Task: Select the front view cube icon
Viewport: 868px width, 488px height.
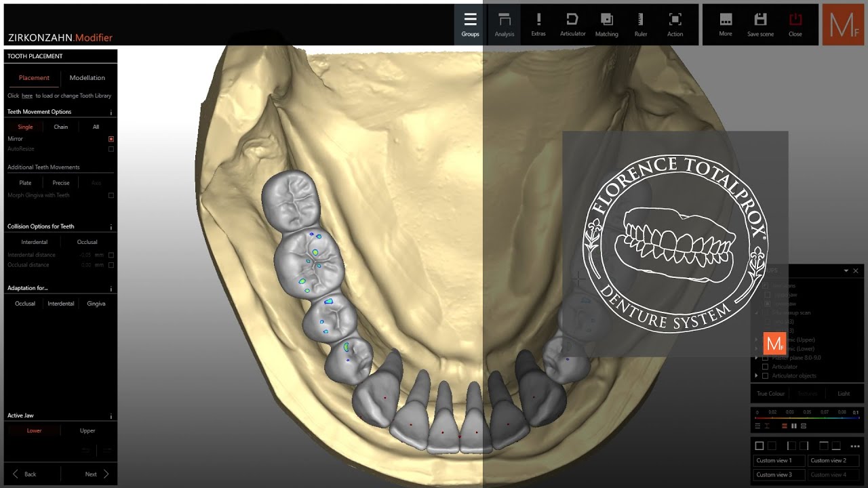Action: (x=759, y=445)
